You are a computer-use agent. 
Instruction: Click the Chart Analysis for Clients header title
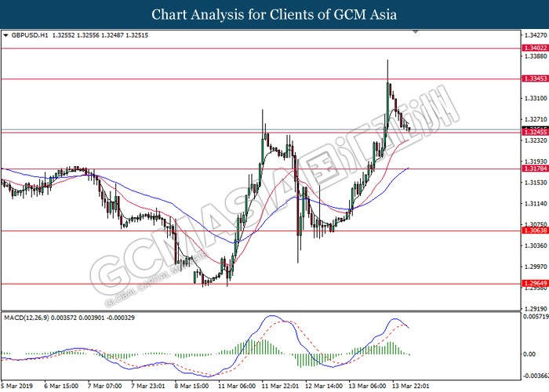(x=274, y=14)
